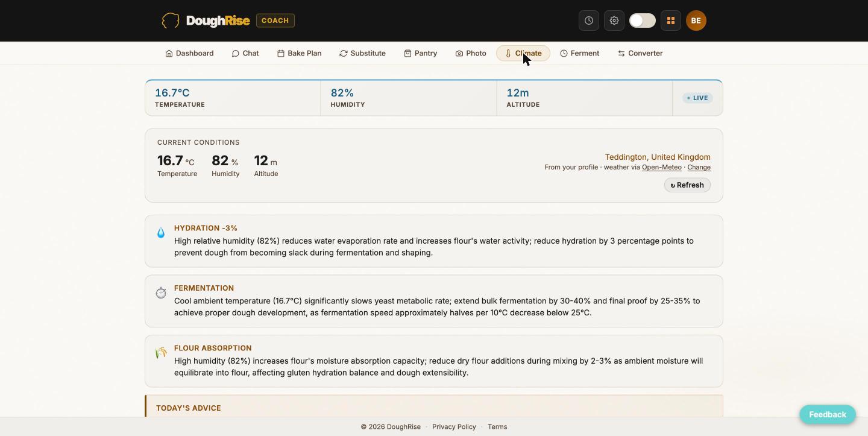The height and width of the screenshot is (436, 868).
Task: Open the BE user avatar menu
Action: (696, 21)
